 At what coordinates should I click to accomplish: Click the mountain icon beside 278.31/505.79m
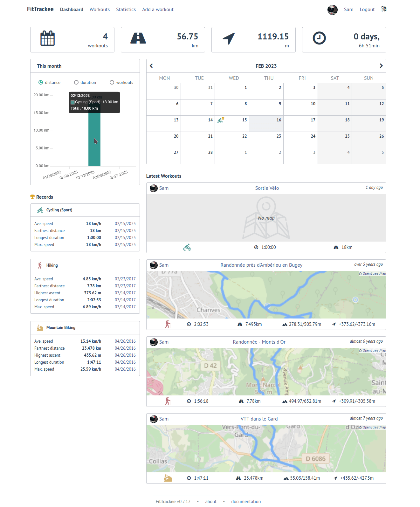tap(285, 325)
